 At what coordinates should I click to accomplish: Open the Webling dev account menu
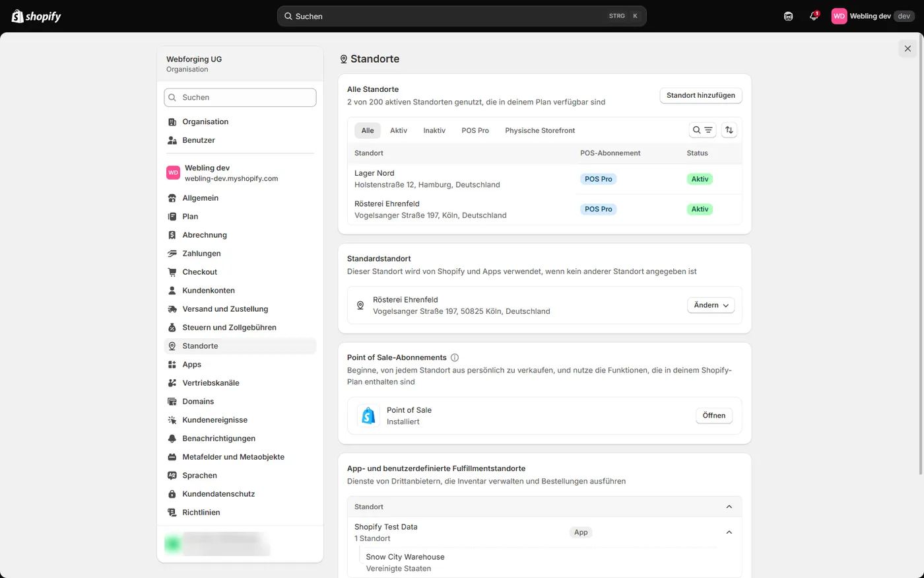873,16
